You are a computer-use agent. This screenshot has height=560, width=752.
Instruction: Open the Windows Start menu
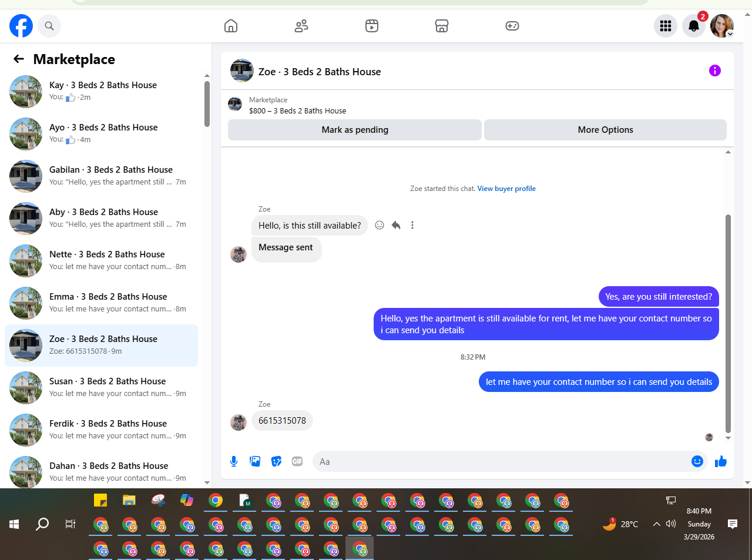click(14, 524)
